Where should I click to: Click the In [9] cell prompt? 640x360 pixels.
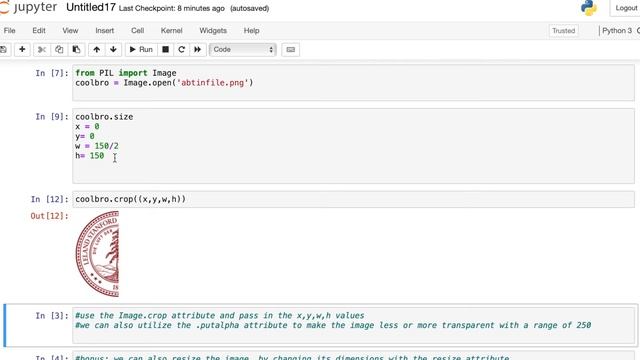coord(52,117)
